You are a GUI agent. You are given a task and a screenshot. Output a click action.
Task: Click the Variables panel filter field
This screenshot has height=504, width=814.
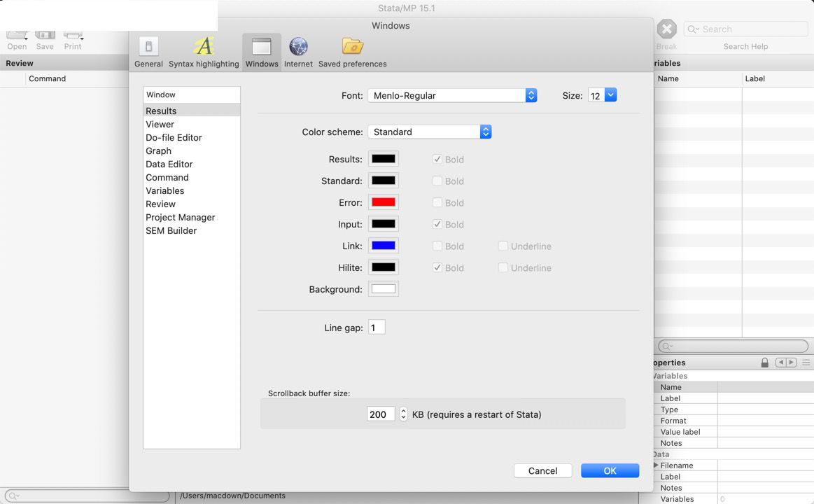click(x=733, y=346)
